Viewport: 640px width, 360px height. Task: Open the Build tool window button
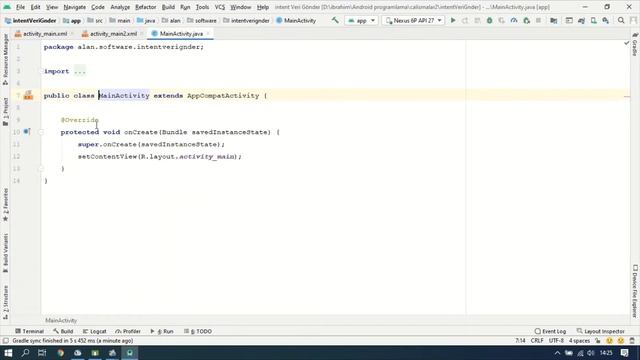pyautogui.click(x=63, y=331)
